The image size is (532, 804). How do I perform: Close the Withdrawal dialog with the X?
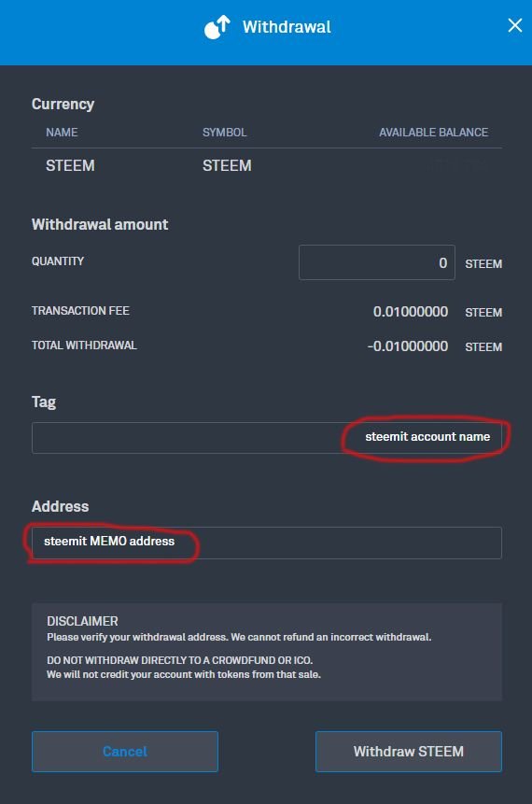coord(514,25)
